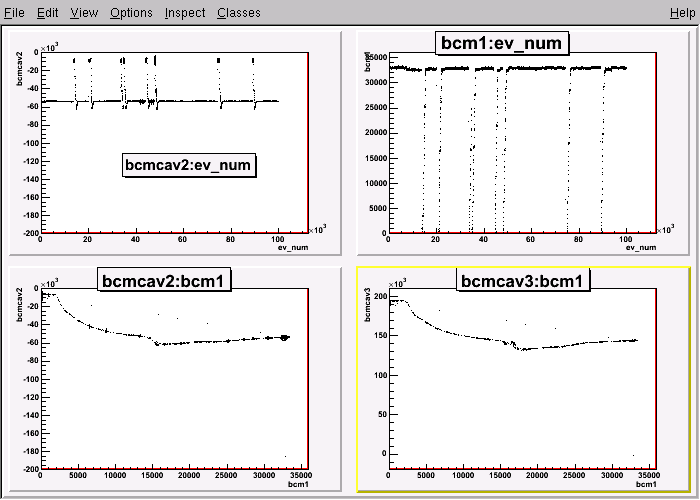Click the 150 y-axis tick in bcmcav3:bcm1 plot
Screen dimensions: 700x500
pos(380,336)
